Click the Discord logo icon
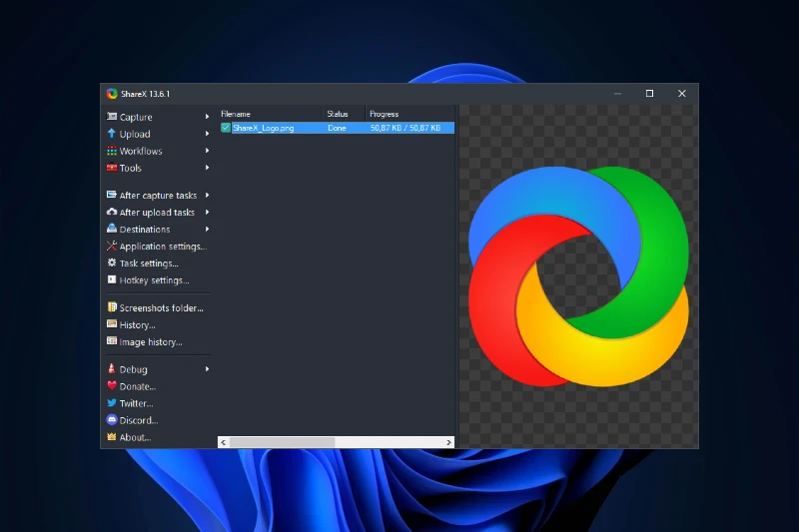 tap(112, 419)
